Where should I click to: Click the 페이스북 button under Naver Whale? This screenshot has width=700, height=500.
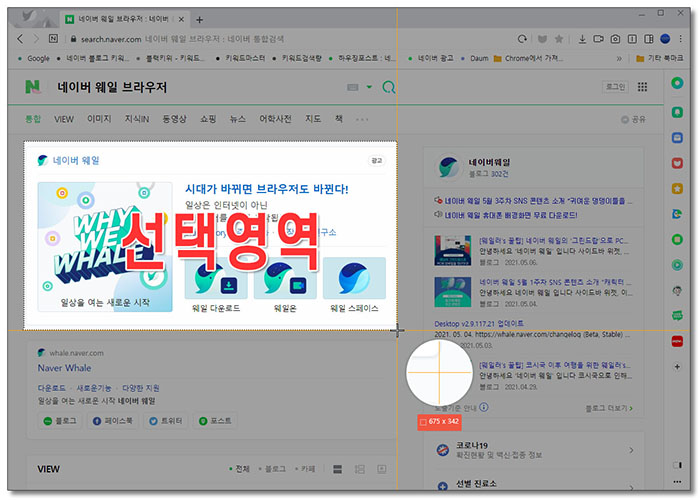click(x=112, y=421)
